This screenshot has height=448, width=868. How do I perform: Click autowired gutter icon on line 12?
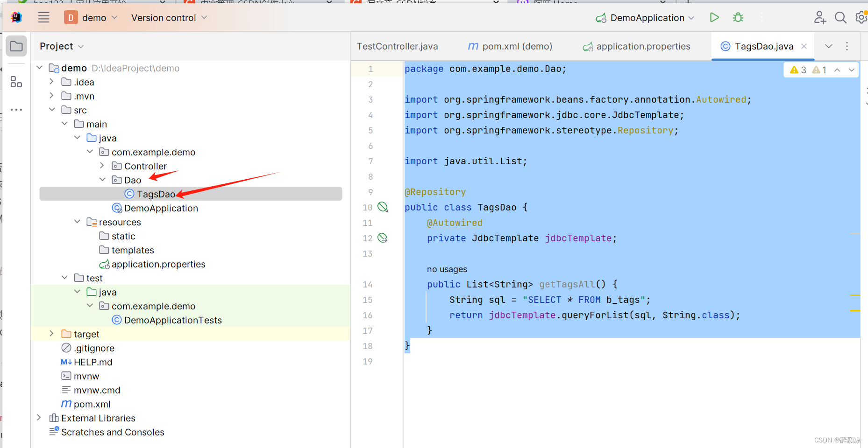point(383,238)
